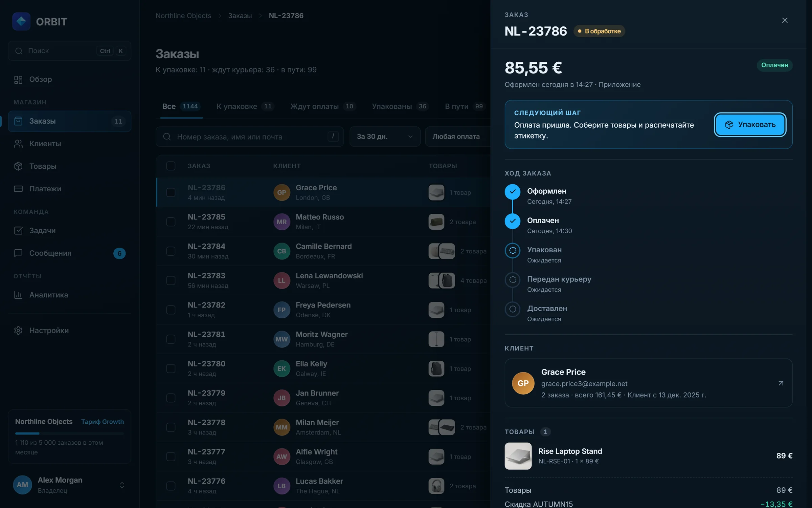Switch to В пути tab
Viewport: 812px width, 508px height.
click(465, 106)
